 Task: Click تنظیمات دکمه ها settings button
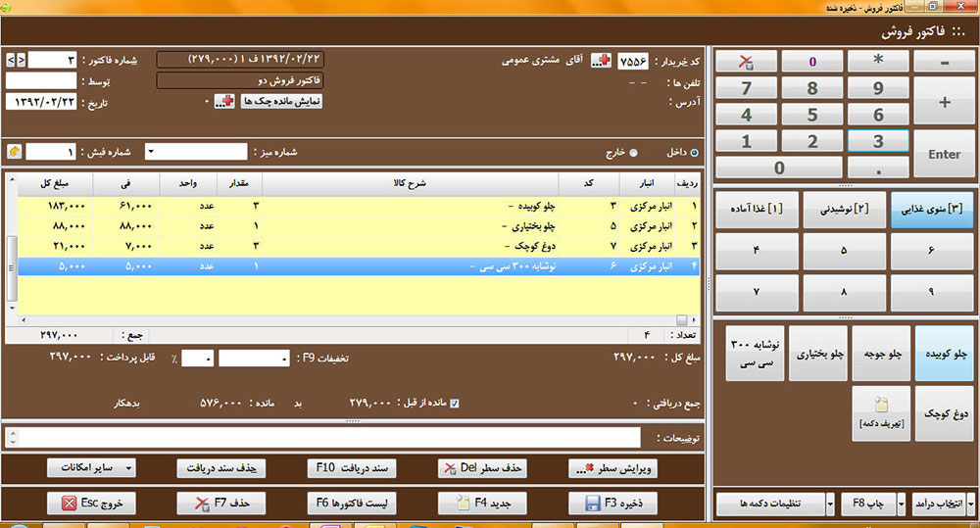coord(770,504)
